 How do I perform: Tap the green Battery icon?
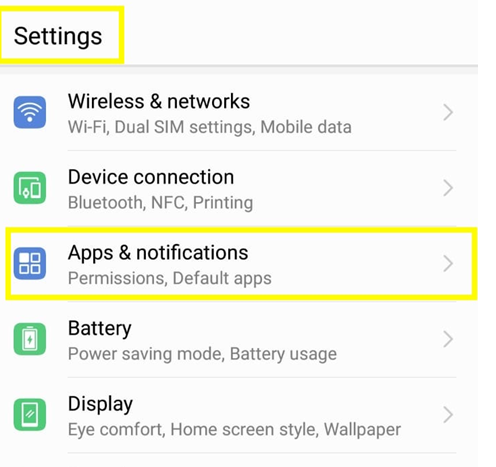pos(30,339)
